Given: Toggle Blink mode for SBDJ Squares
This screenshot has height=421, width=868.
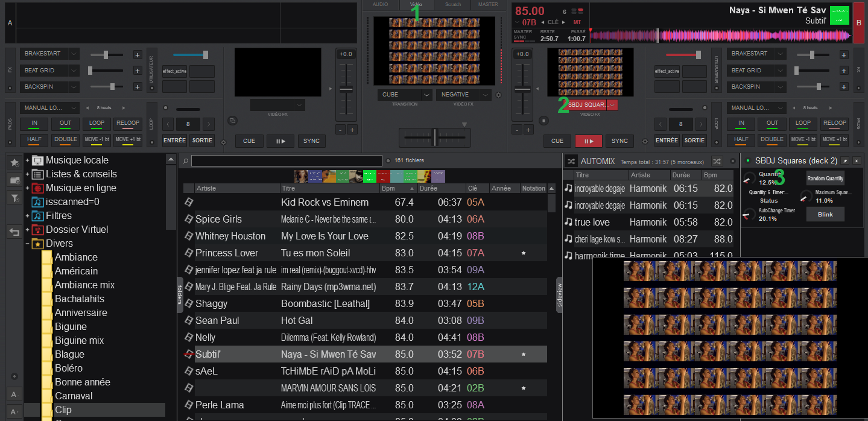Looking at the screenshot, I should click(x=825, y=214).
